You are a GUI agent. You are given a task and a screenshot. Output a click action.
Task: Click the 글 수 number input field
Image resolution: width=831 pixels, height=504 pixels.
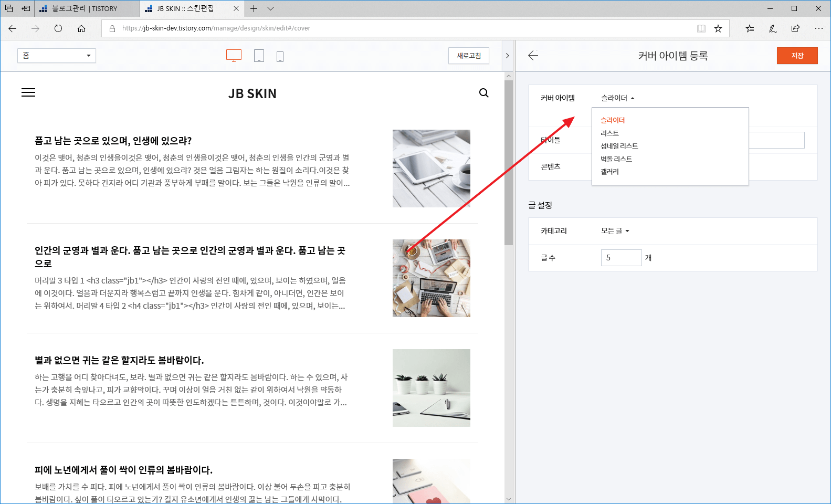pyautogui.click(x=622, y=258)
